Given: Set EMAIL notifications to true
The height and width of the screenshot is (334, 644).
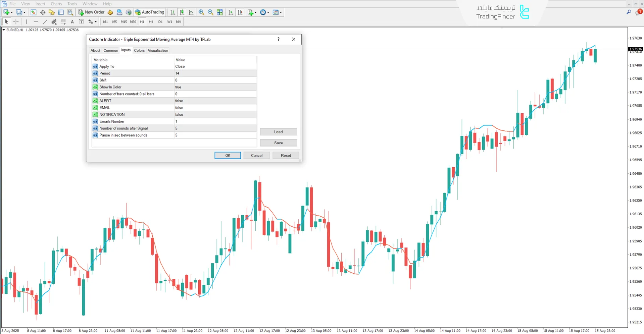Looking at the screenshot, I should [x=215, y=107].
